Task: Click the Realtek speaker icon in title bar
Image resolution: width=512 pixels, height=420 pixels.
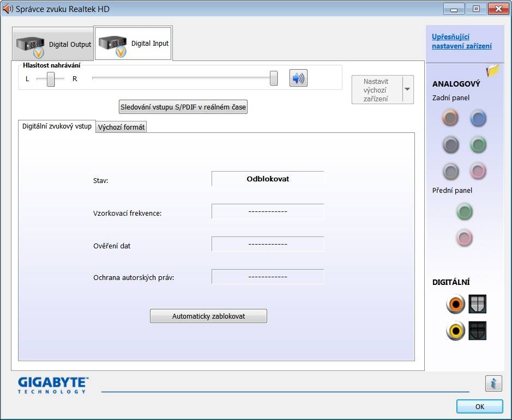Action: (x=7, y=9)
